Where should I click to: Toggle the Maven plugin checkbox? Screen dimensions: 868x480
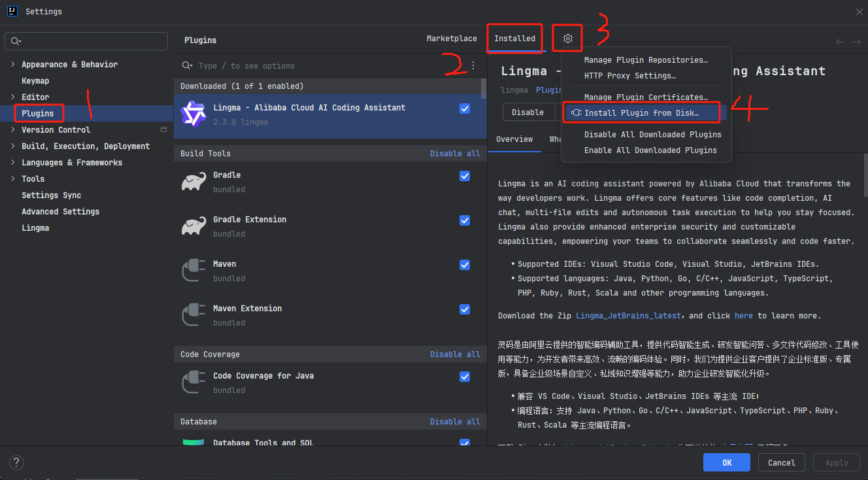point(465,265)
